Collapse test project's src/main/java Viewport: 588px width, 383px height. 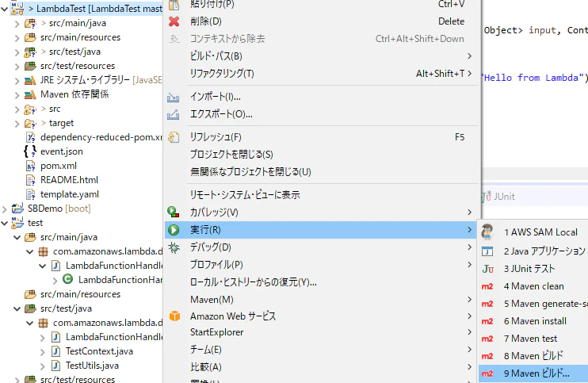pos(17,237)
